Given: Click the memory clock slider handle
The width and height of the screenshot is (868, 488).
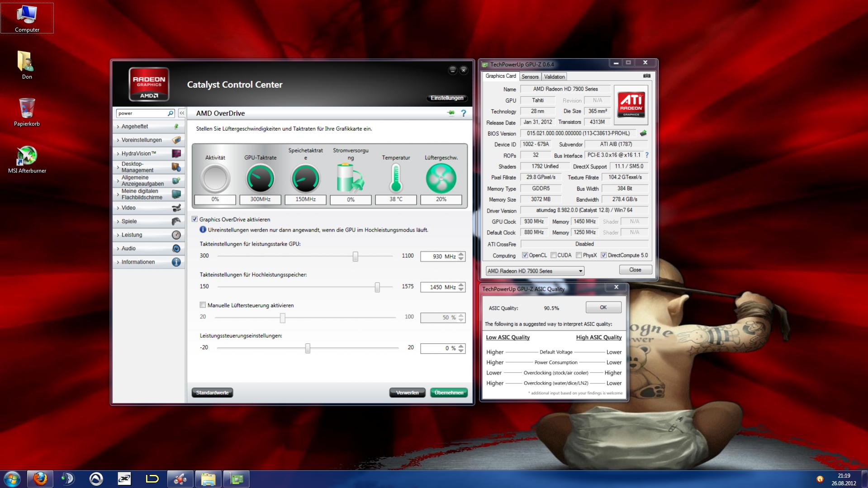Looking at the screenshot, I should coord(377,287).
